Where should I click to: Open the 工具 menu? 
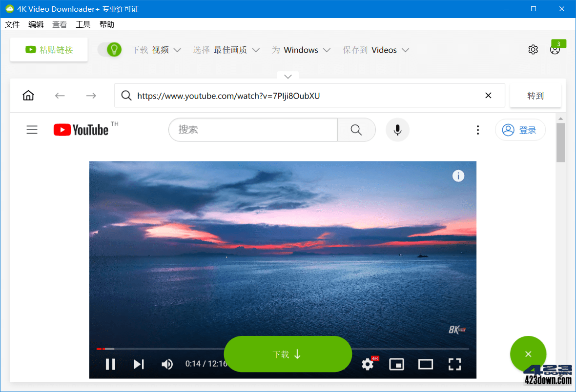(x=83, y=24)
